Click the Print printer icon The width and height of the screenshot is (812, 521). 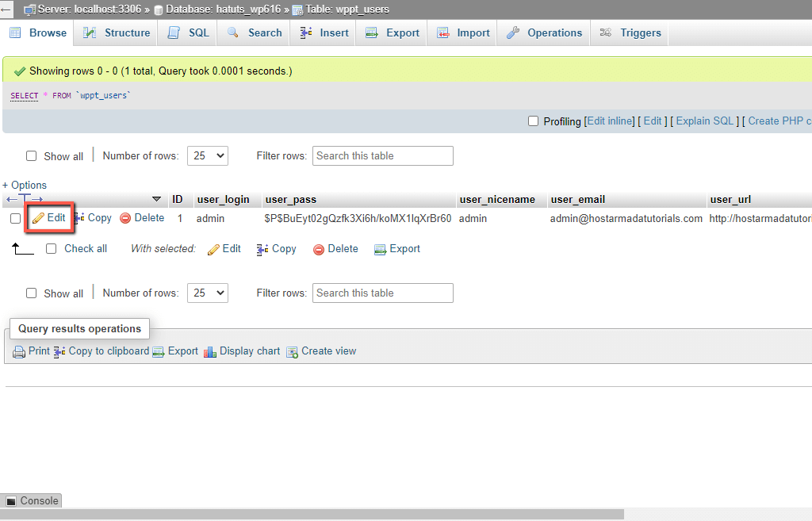(19, 352)
